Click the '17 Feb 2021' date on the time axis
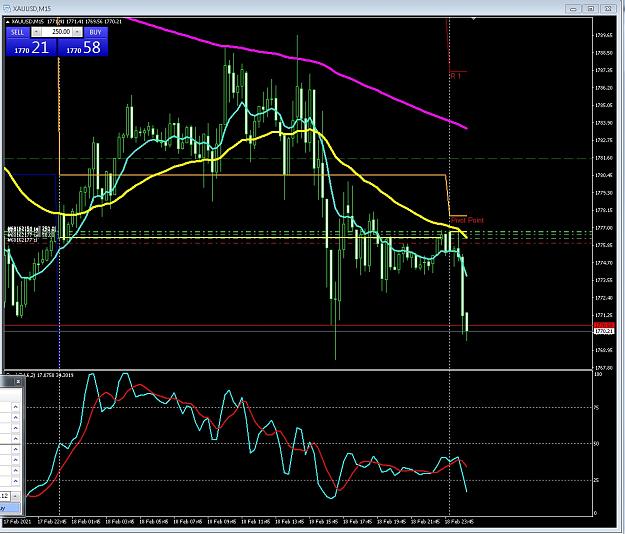 [x=17, y=521]
